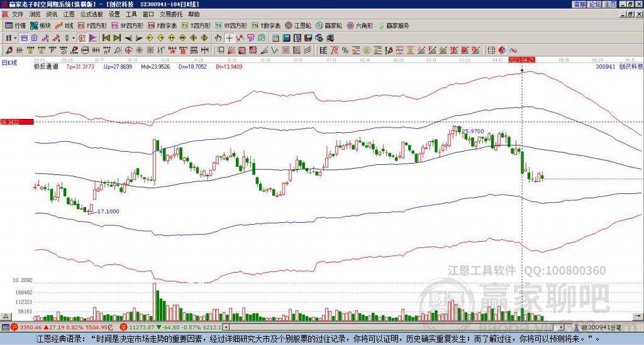Viewport: 644px width, 345px height.
Task: Click the percent sign tool icon
Action: coord(345,50)
